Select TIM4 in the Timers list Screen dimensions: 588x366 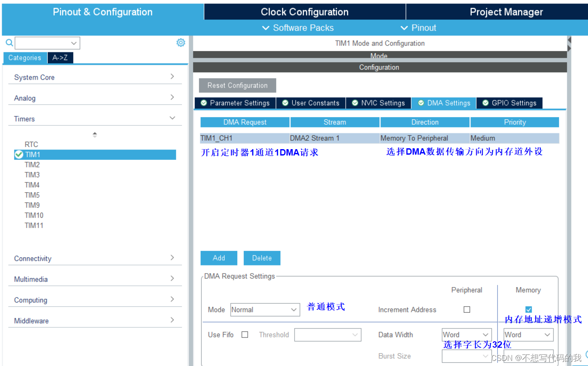click(32, 185)
